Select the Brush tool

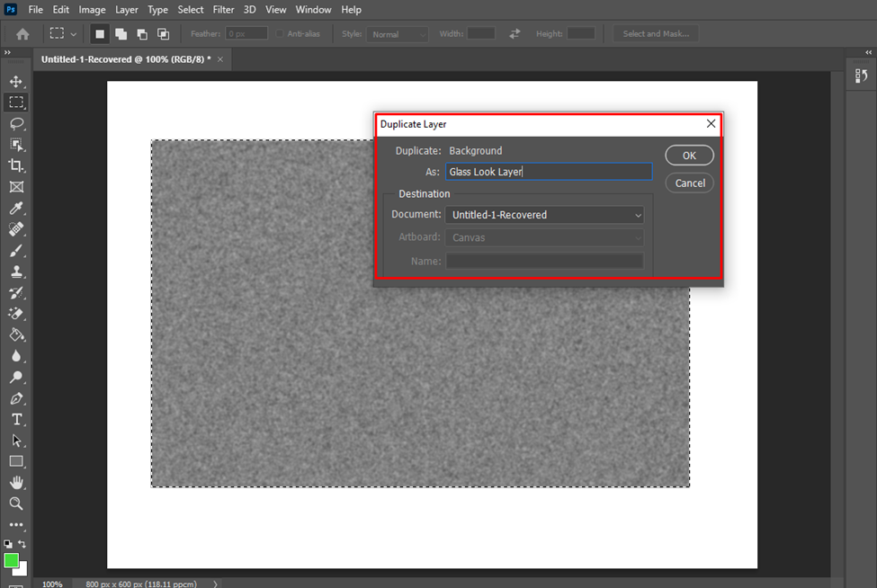point(16,251)
